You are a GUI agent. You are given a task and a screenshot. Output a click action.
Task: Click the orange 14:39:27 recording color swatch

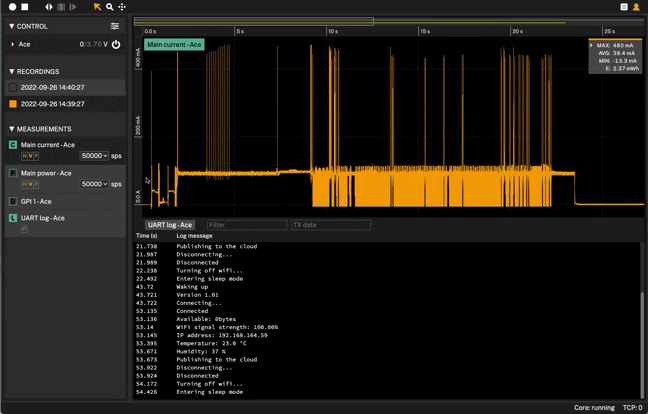click(x=13, y=104)
